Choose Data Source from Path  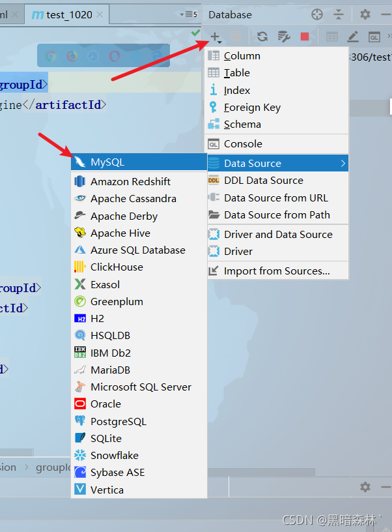[x=277, y=215]
